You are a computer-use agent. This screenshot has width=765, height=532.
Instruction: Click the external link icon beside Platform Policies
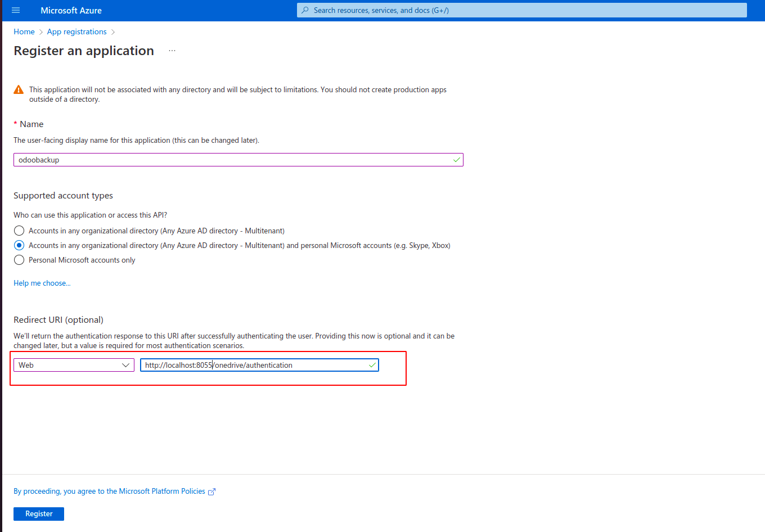click(x=212, y=492)
